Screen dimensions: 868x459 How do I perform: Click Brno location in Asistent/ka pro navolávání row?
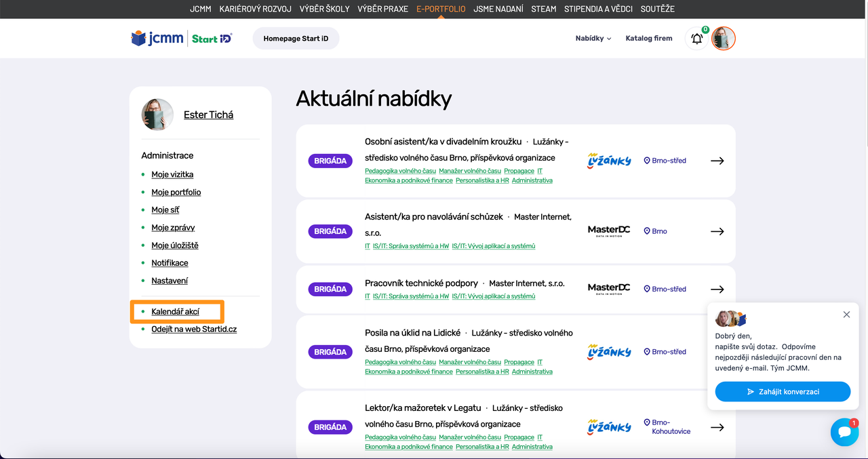pyautogui.click(x=655, y=231)
